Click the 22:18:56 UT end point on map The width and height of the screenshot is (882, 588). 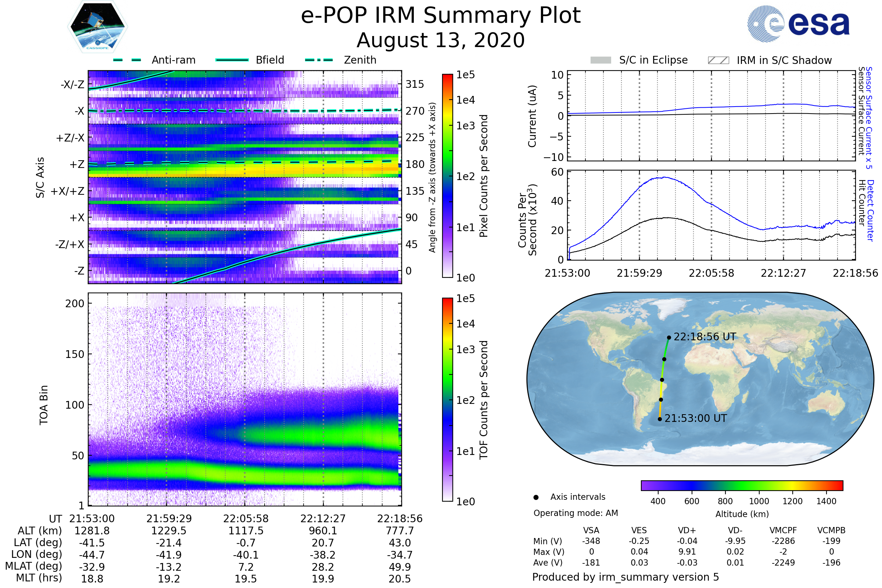click(669, 337)
